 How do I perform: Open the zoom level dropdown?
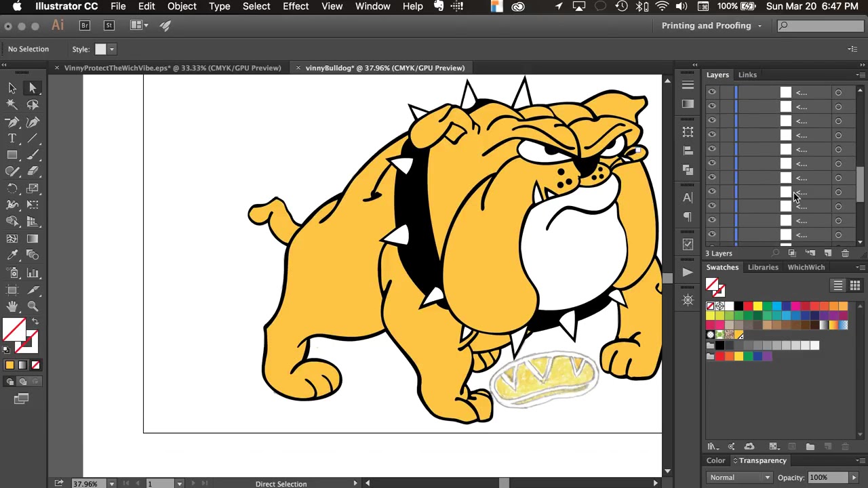[x=111, y=484]
